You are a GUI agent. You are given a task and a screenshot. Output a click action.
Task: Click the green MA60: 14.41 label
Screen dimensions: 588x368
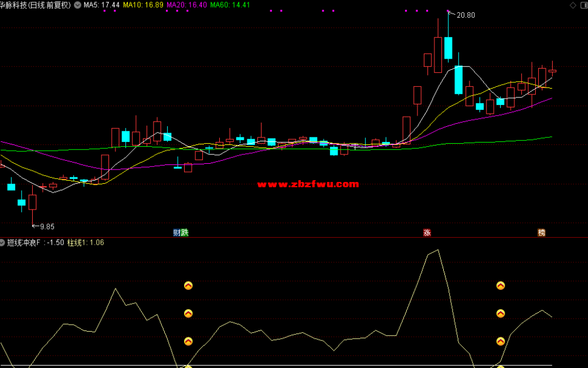230,5
